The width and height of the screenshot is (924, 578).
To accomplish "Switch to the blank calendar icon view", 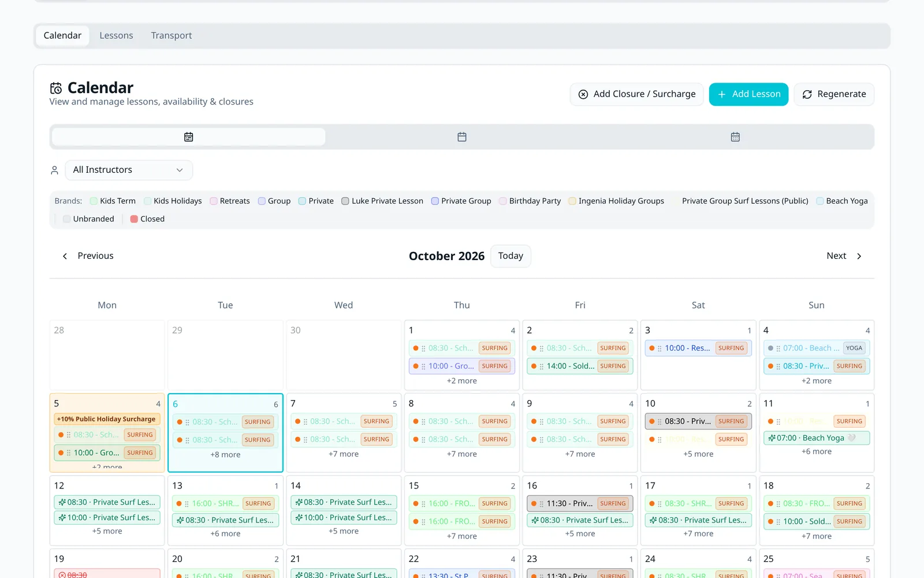I will (x=462, y=137).
